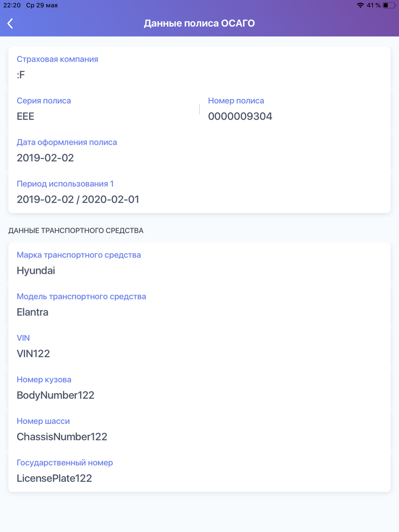The height and width of the screenshot is (532, 399).
Task: Select the Страховая компания field
Action: (x=199, y=67)
